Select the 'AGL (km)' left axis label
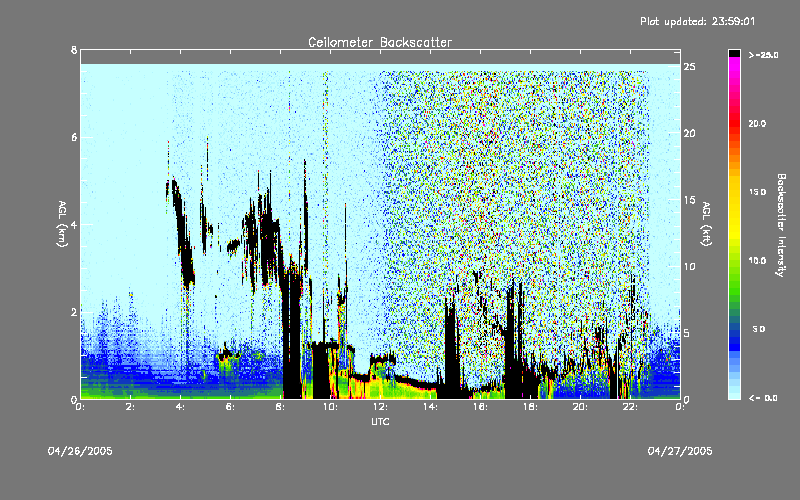This screenshot has width=800, height=500. point(62,224)
